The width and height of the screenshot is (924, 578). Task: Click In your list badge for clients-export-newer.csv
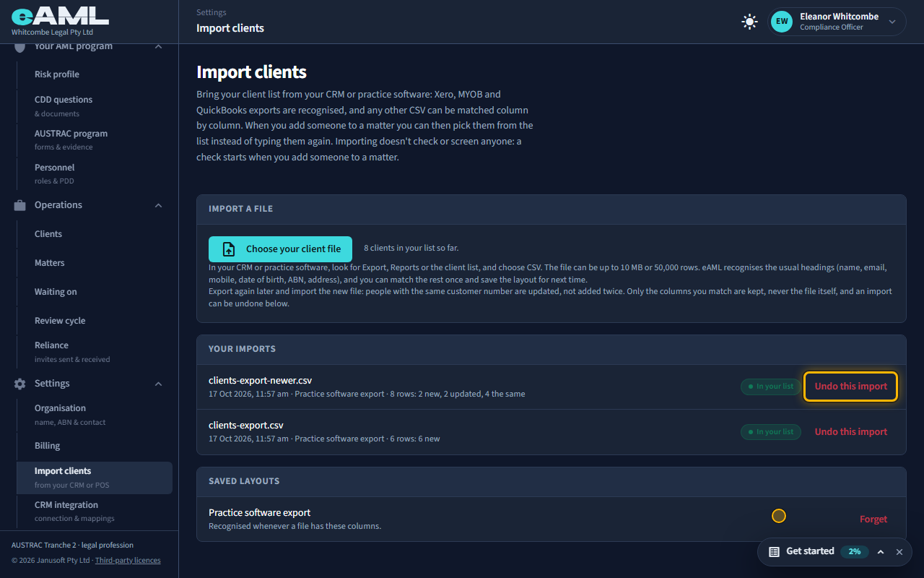[770, 387]
